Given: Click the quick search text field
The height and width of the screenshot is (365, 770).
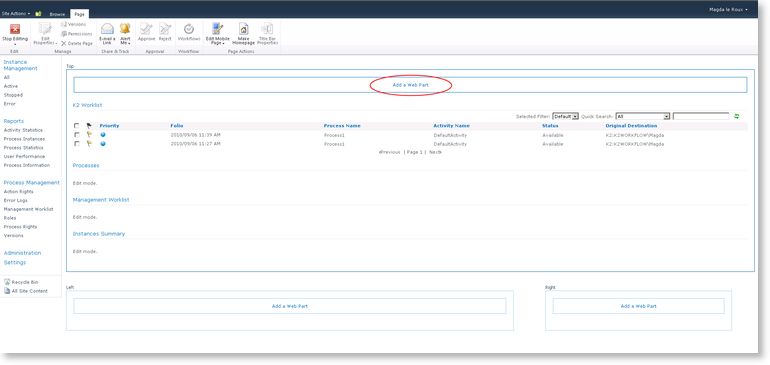Looking at the screenshot, I should 701,116.
